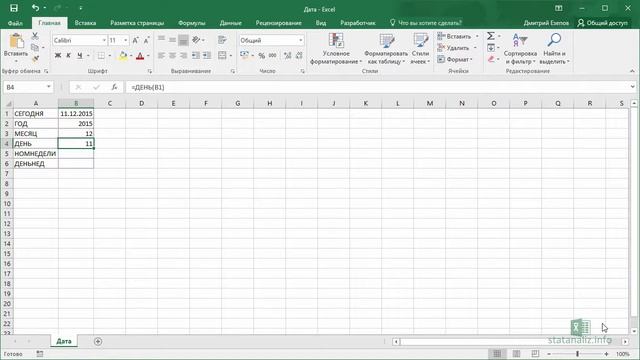Toggle middle vertical alignment

pos(173,40)
